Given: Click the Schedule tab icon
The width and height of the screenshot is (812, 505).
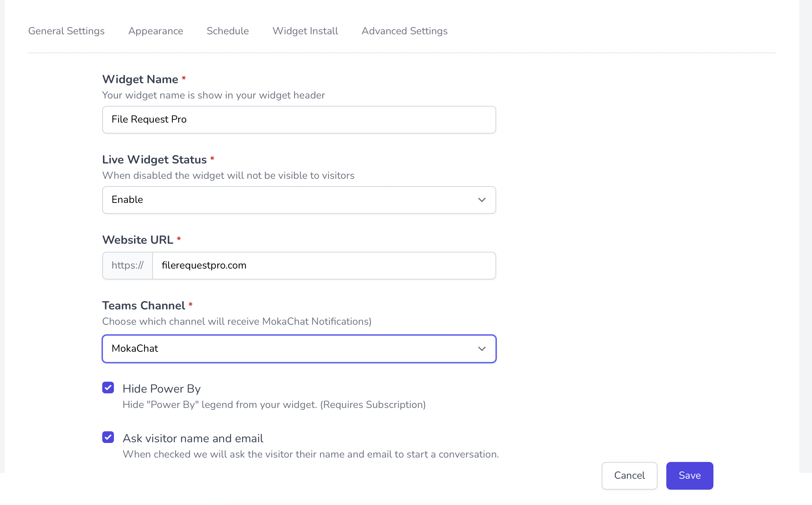Looking at the screenshot, I should [227, 31].
